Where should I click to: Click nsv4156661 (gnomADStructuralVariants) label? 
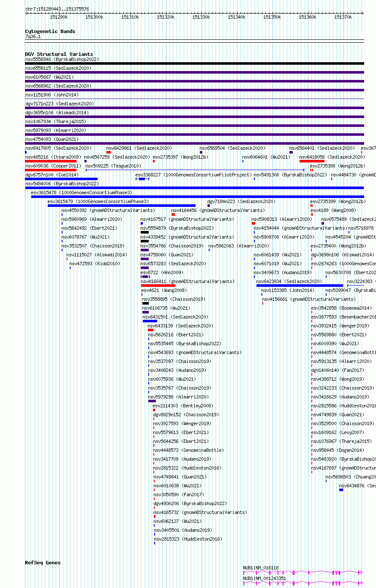[x=309, y=299]
